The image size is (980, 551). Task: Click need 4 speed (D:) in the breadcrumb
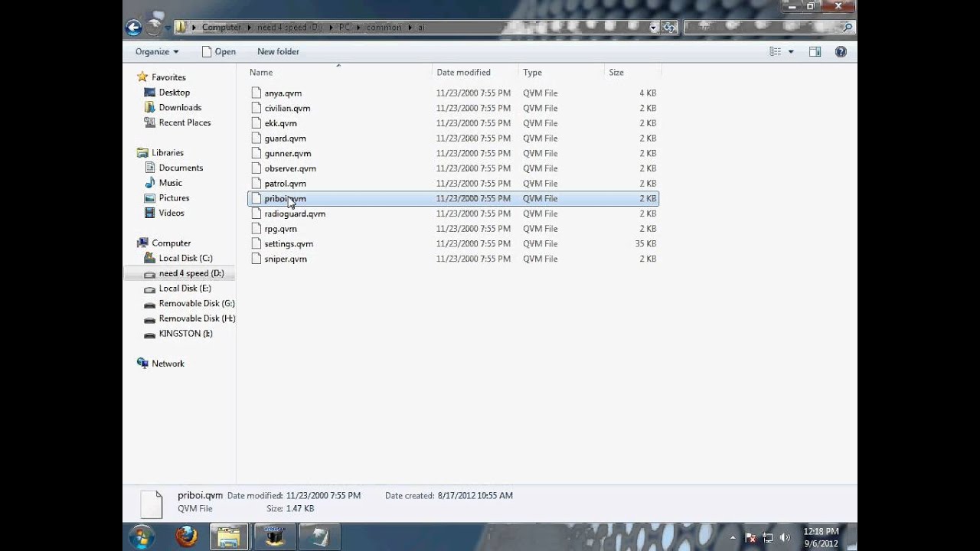(x=290, y=28)
